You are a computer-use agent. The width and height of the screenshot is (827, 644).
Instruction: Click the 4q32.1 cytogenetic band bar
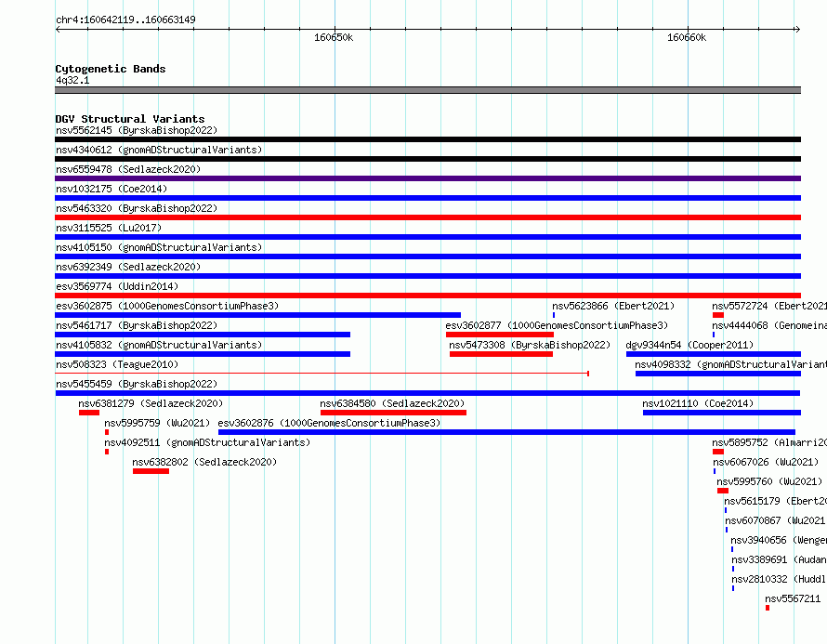click(x=427, y=90)
